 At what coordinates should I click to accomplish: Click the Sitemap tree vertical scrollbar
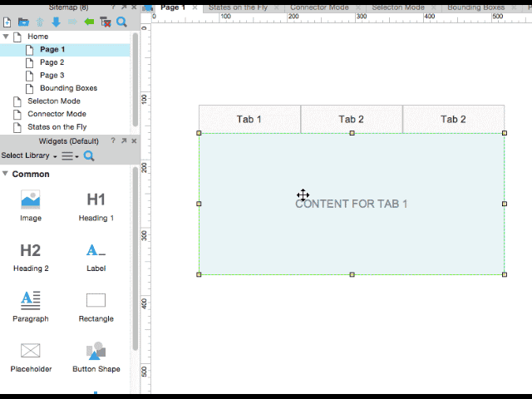point(135,80)
